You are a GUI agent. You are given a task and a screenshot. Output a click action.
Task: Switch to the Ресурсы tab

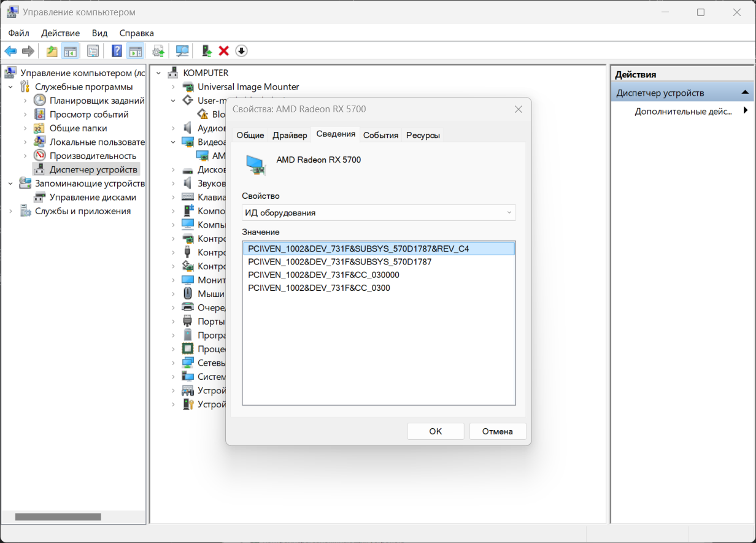[423, 135]
